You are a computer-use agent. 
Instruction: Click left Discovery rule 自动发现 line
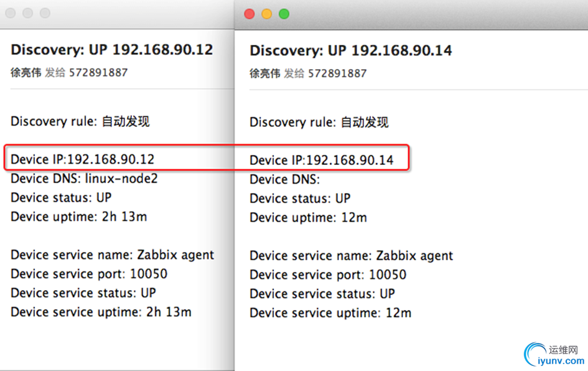tap(80, 121)
